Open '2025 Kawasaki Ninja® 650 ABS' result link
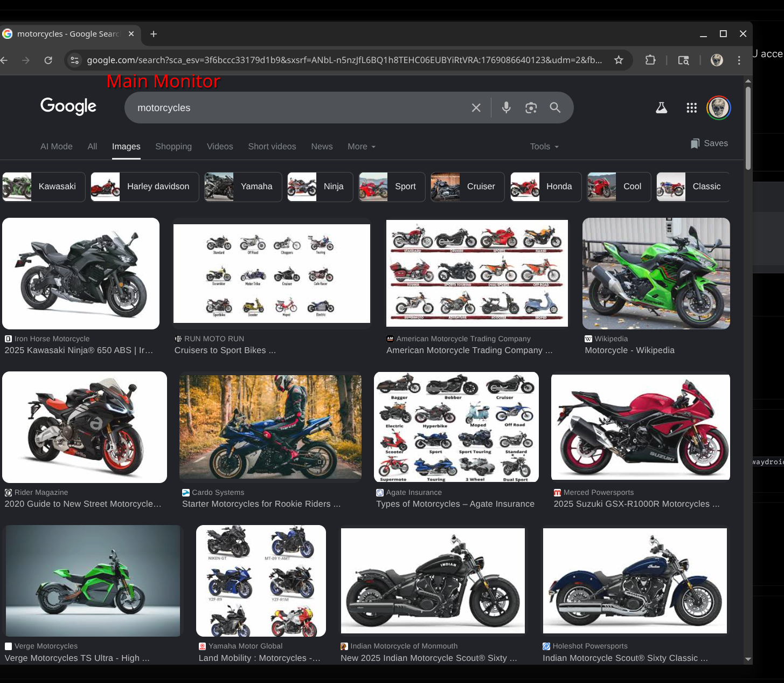Image resolution: width=784 pixels, height=683 pixels. coord(79,350)
